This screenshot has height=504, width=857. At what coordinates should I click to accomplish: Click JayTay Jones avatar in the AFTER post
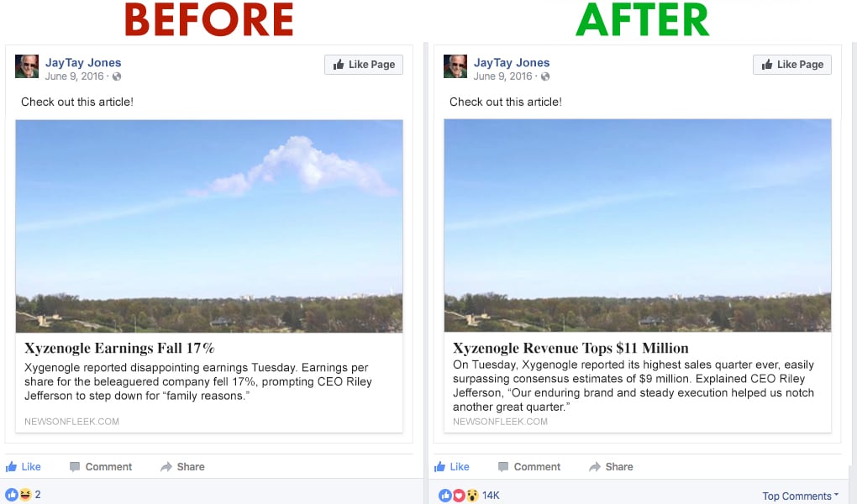coord(455,66)
